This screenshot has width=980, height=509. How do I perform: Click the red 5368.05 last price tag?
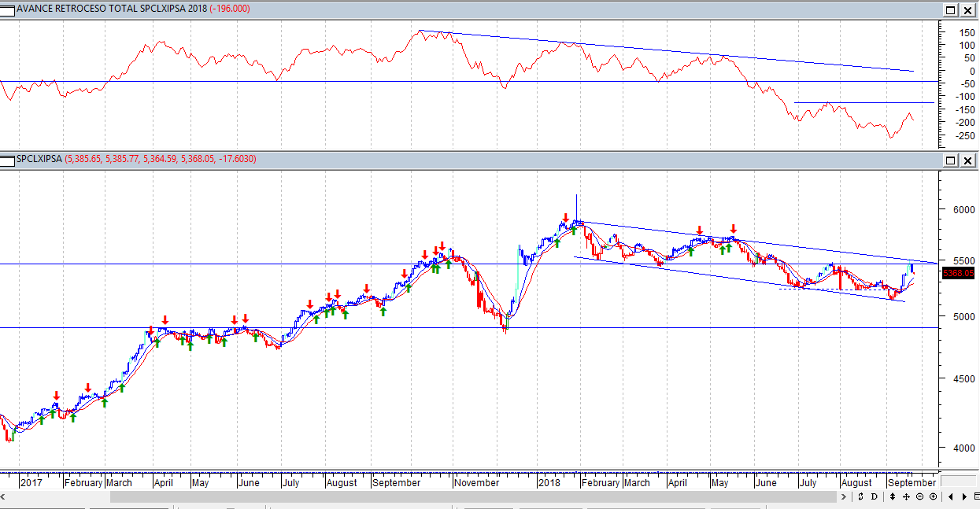click(x=958, y=273)
